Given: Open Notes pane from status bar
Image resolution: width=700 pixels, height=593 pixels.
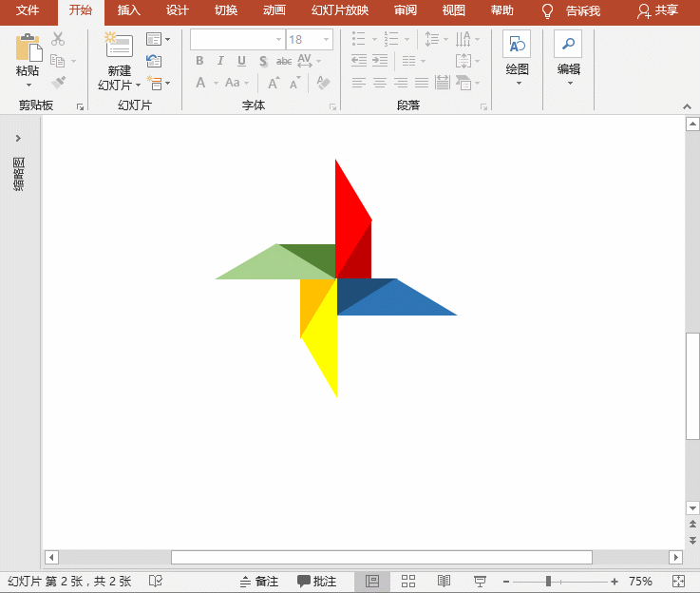Looking at the screenshot, I should 259,582.
